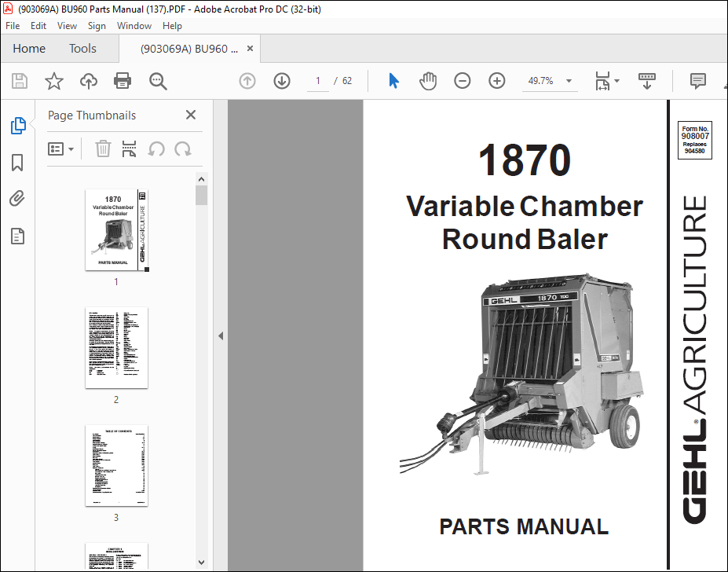The image size is (728, 572).
Task: Click the 49.7% zoom value field
Action: pos(541,81)
